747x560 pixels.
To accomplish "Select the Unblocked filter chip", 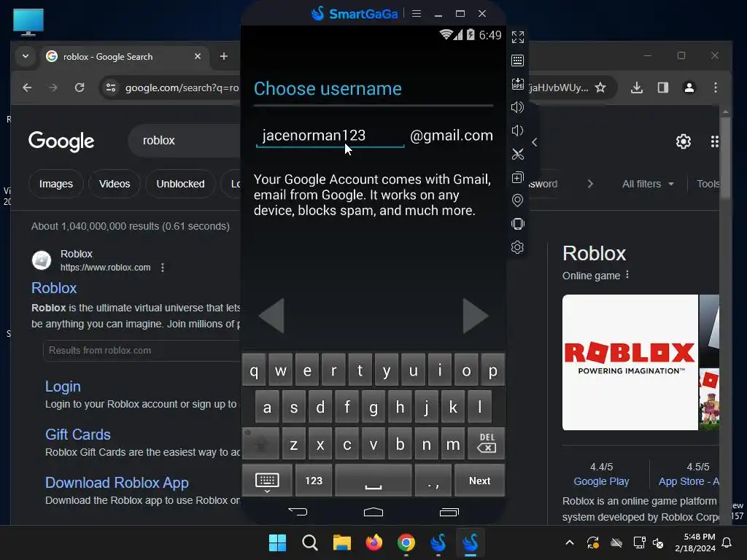I will click(x=181, y=184).
